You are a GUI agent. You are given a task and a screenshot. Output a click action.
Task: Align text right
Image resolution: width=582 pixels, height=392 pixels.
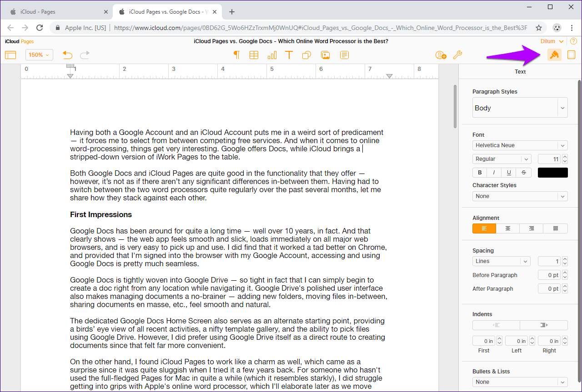(x=532, y=228)
